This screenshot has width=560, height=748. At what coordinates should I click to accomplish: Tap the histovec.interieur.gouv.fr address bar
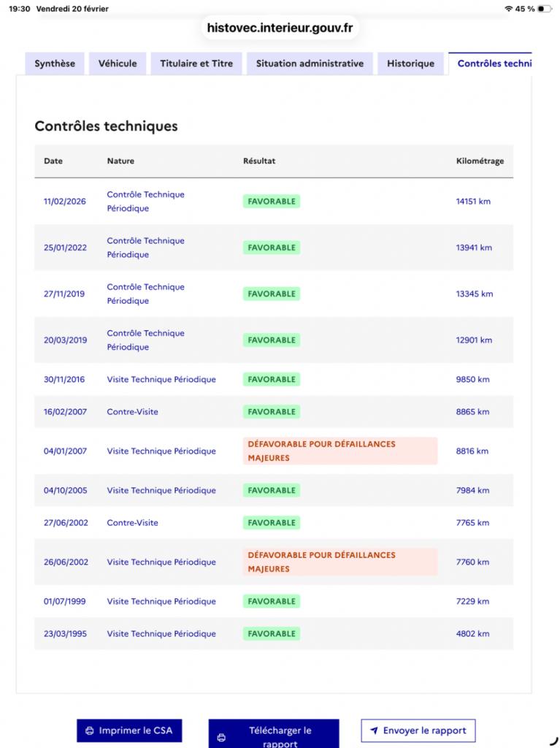click(280, 28)
